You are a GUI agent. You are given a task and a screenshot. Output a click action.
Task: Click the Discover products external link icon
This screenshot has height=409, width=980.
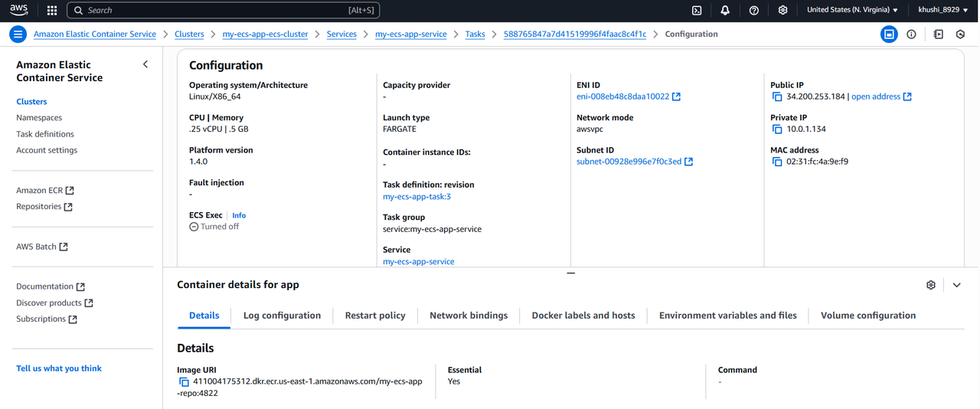(x=89, y=303)
